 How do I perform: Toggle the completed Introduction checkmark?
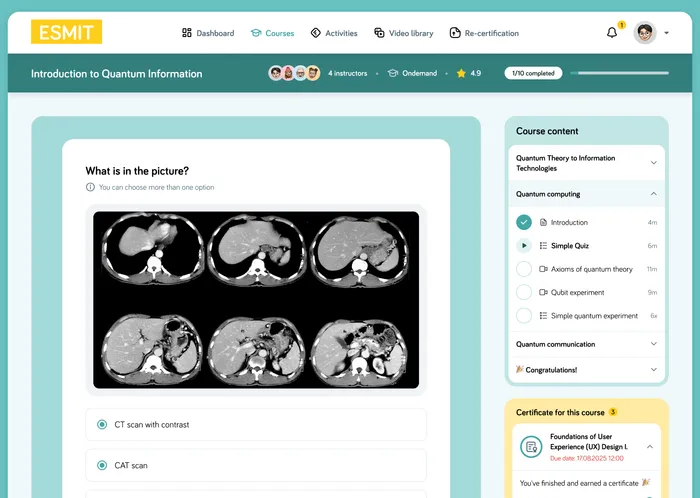point(524,222)
